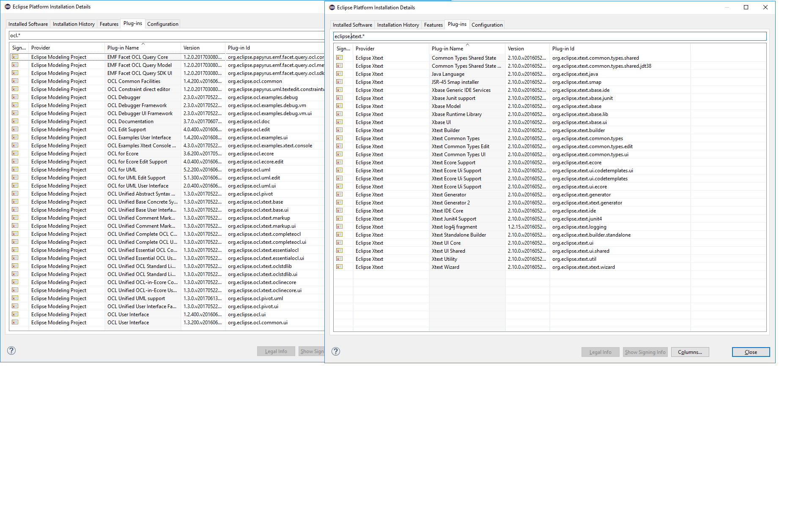Screen dimensions: 812x508
Task: Select Xtext Junit4 Support row
Action: (x=550, y=219)
